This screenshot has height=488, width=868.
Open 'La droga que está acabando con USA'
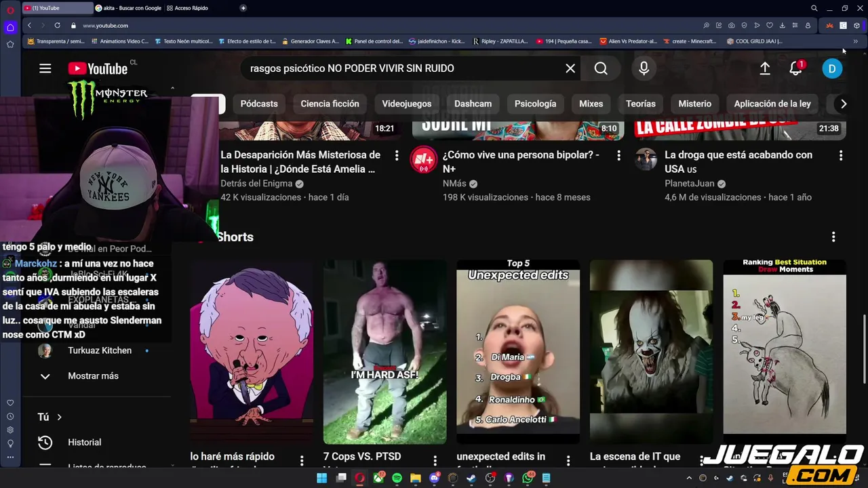click(738, 162)
